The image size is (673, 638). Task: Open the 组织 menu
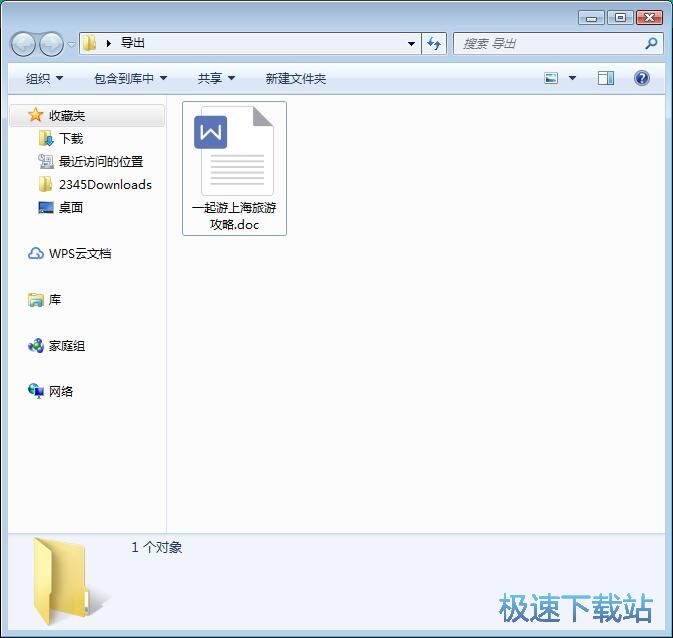click(x=44, y=78)
